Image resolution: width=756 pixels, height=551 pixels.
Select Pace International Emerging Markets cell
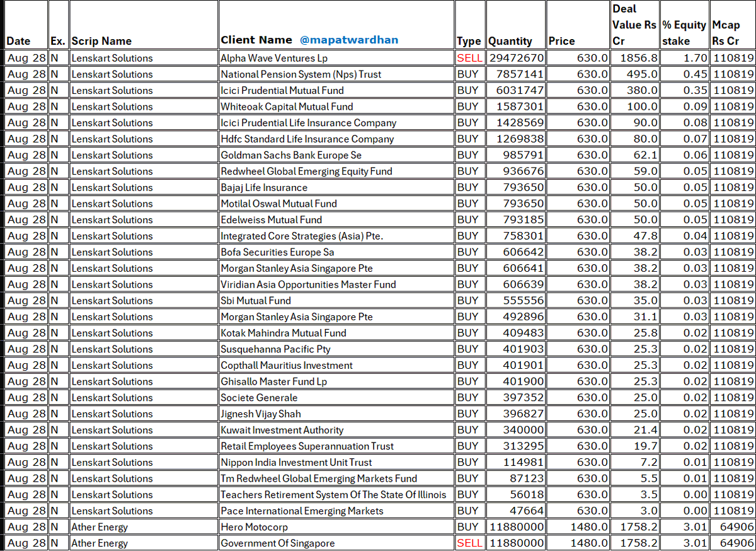(336, 511)
